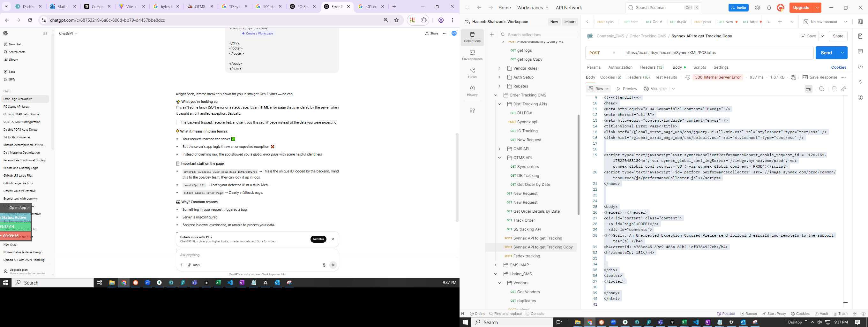Open request info icon in right sidebar
Image resolution: width=868 pixels, height=327 pixels.
coord(860,97)
